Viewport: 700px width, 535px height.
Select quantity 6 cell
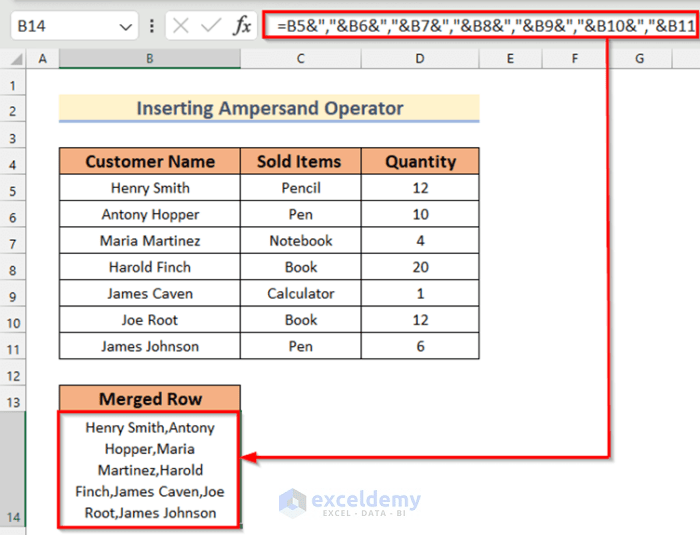click(420, 346)
